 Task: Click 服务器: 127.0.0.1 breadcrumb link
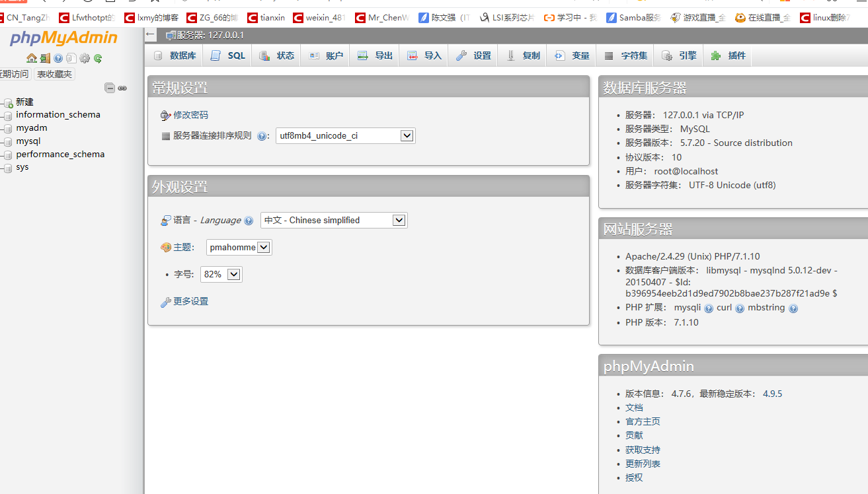[x=210, y=35]
